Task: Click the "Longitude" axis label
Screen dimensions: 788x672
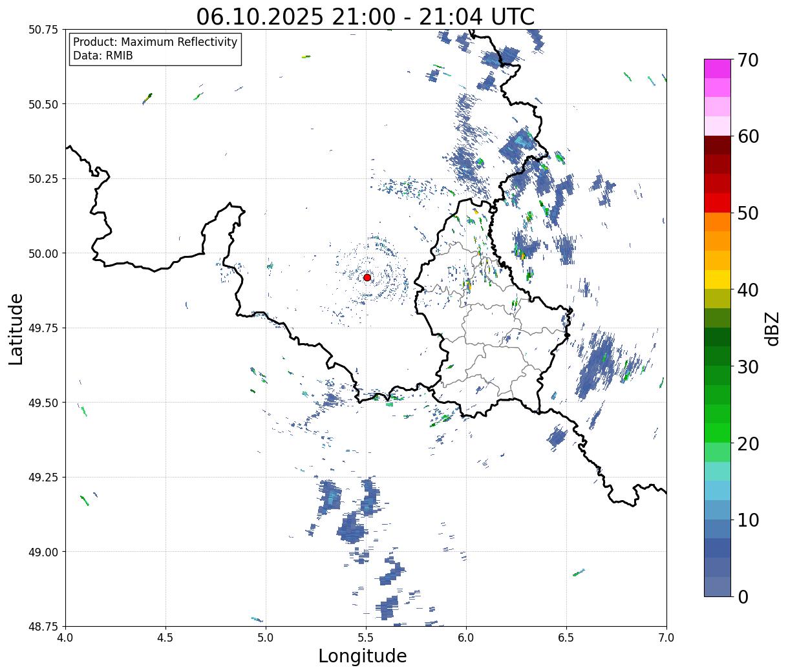Action: click(x=363, y=656)
